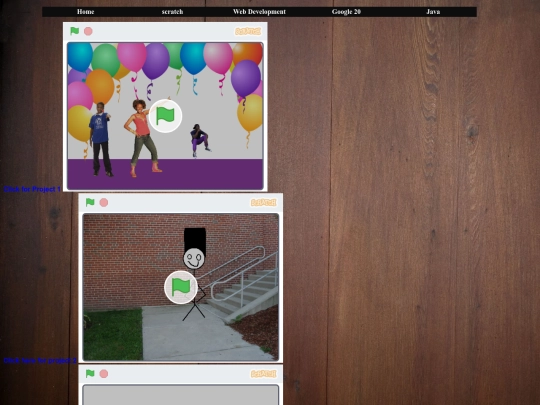
Task: Click Scratch logo on third project player
Action: [263, 374]
